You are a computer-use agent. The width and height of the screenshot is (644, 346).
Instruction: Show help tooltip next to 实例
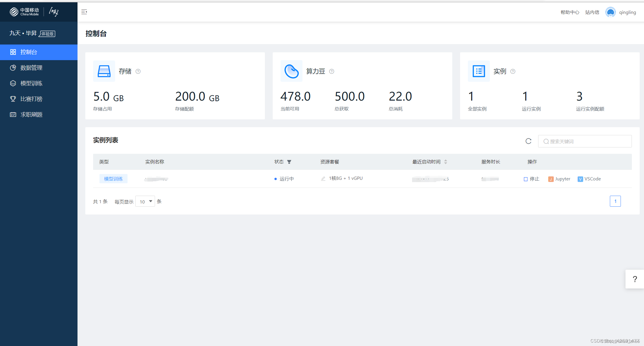(513, 71)
